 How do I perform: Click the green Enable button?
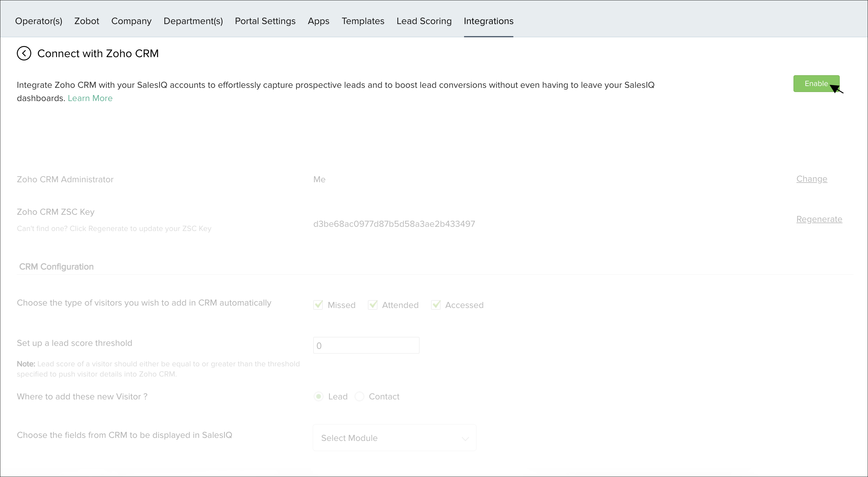pyautogui.click(x=816, y=84)
